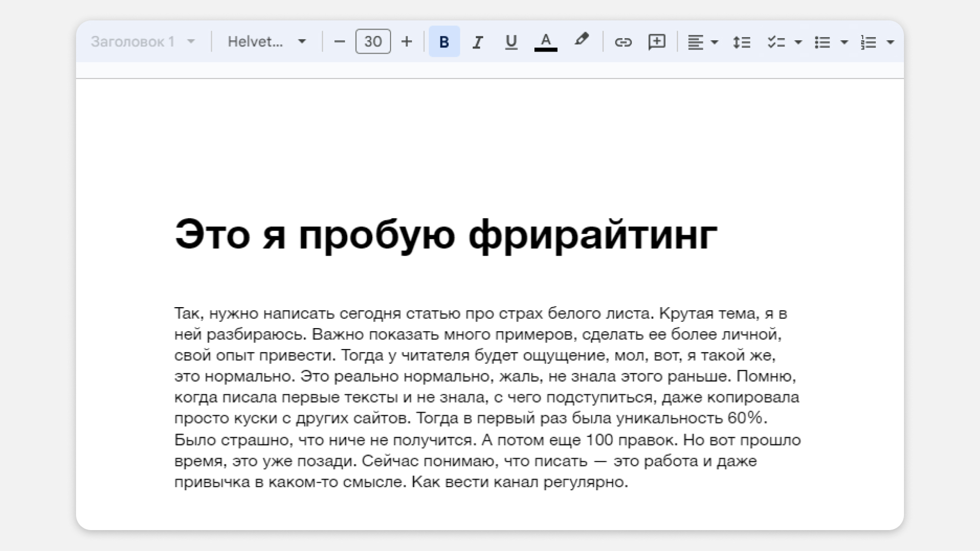This screenshot has height=551, width=980.
Task: Decrease font size with minus button
Action: pos(339,42)
